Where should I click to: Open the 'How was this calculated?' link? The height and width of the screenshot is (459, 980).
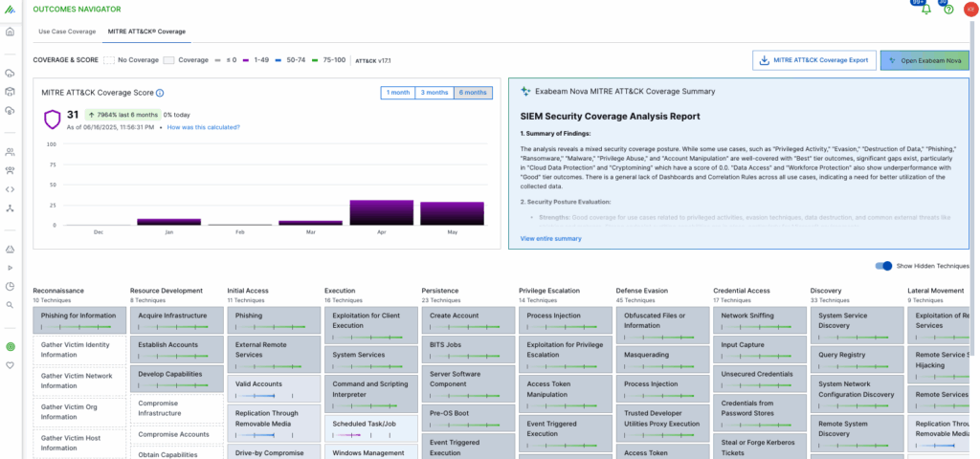point(203,127)
